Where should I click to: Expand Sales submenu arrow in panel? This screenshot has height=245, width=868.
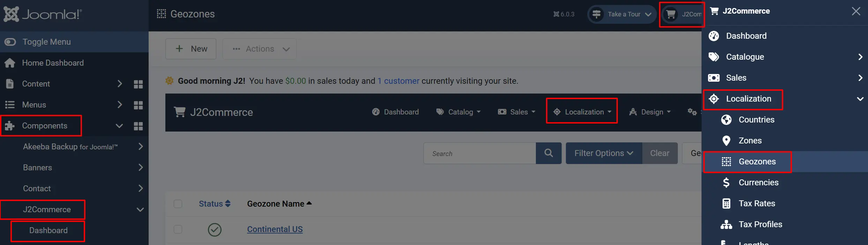tap(860, 78)
